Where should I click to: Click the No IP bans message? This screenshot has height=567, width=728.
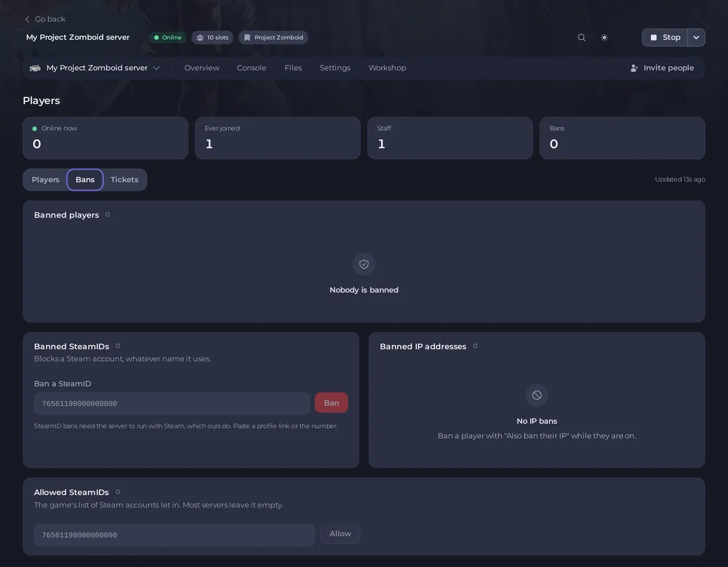pyautogui.click(x=537, y=421)
